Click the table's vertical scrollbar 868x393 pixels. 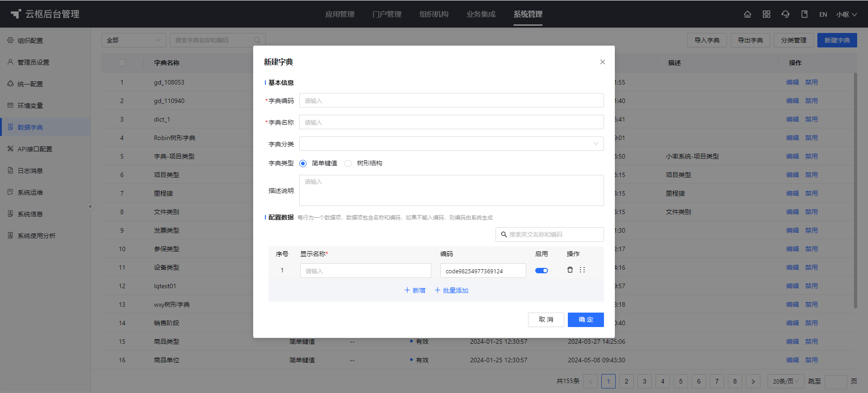click(855, 190)
